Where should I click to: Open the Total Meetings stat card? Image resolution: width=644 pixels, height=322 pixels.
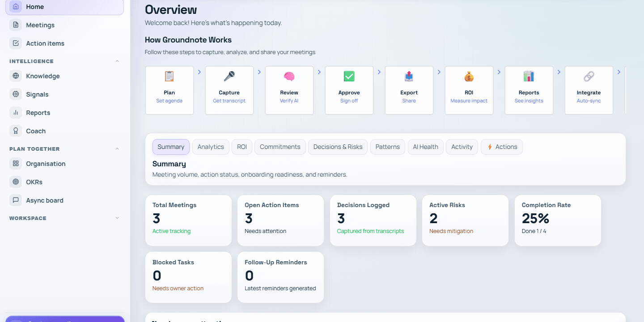(x=188, y=220)
